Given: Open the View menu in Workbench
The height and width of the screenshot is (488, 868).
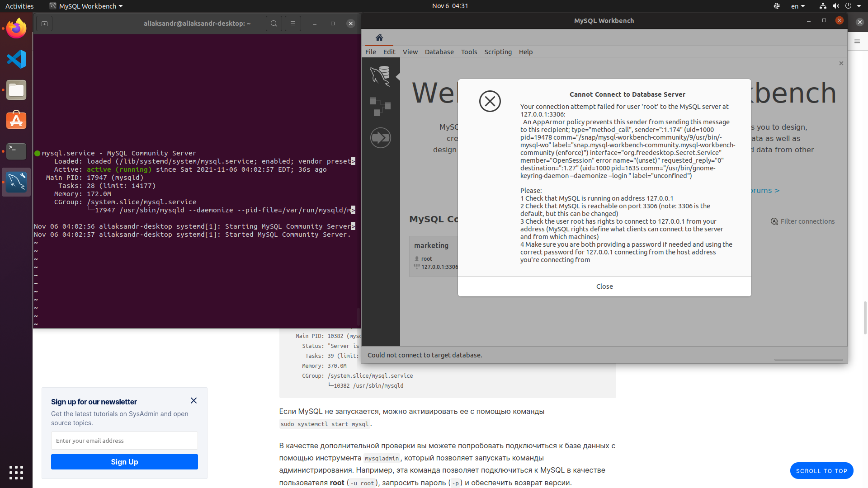Looking at the screenshot, I should tap(410, 52).
